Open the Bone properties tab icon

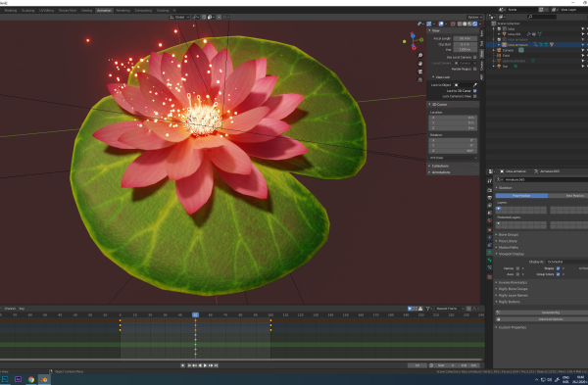click(489, 260)
